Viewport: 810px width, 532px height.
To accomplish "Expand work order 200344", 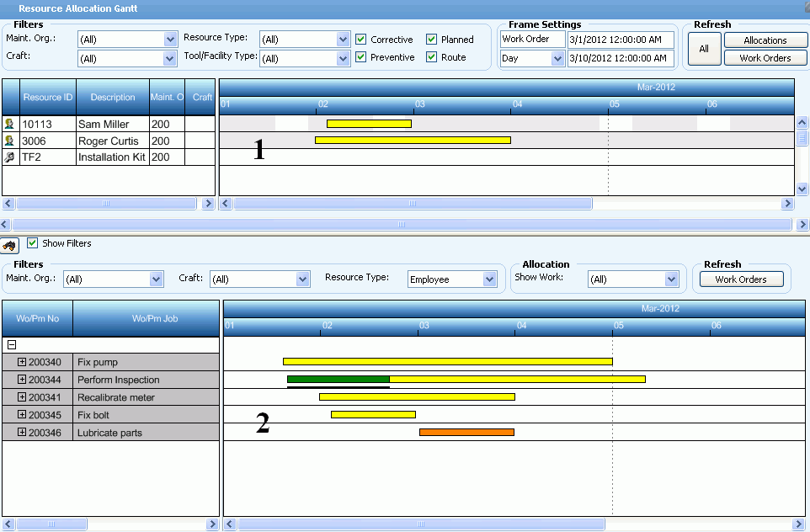I will tap(22, 379).
